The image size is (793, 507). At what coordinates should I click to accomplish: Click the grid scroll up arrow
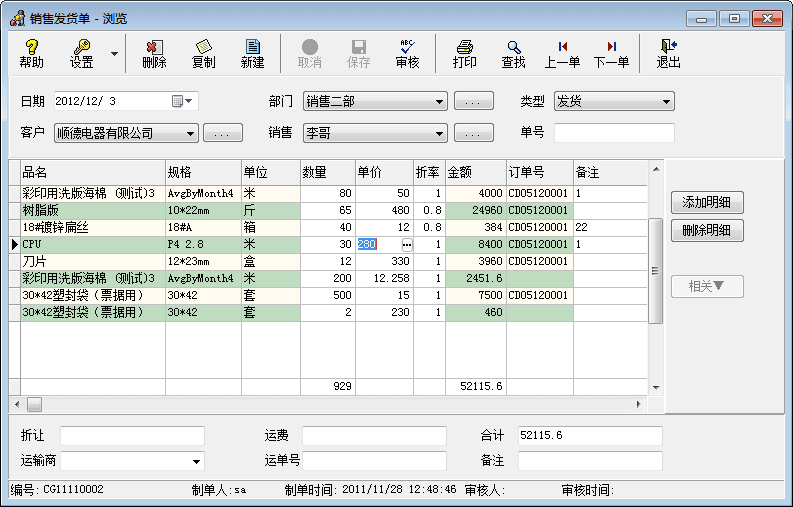pos(656,169)
